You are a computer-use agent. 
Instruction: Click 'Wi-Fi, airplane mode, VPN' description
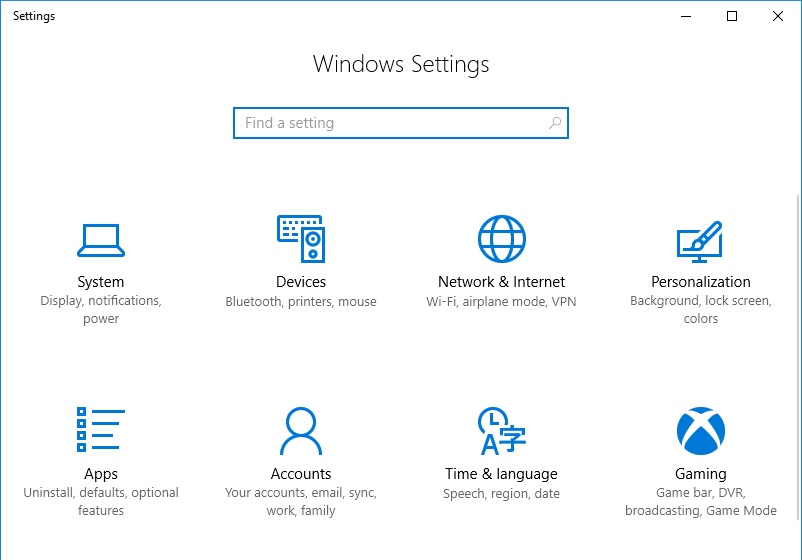tap(501, 302)
